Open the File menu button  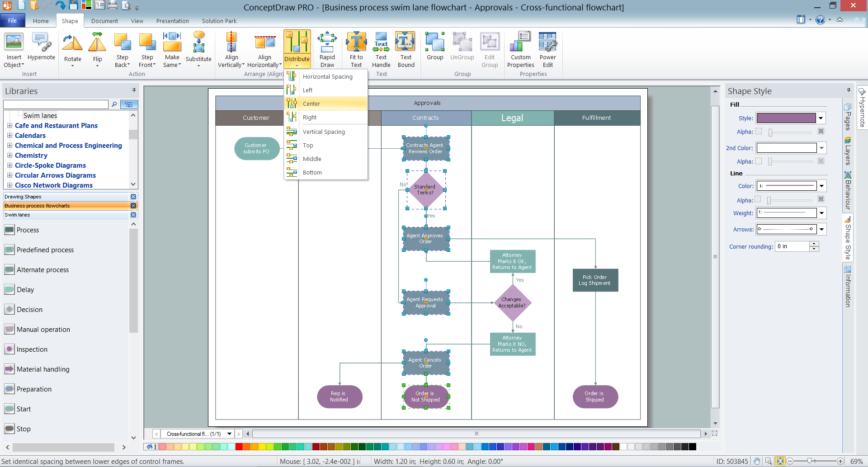tap(12, 21)
